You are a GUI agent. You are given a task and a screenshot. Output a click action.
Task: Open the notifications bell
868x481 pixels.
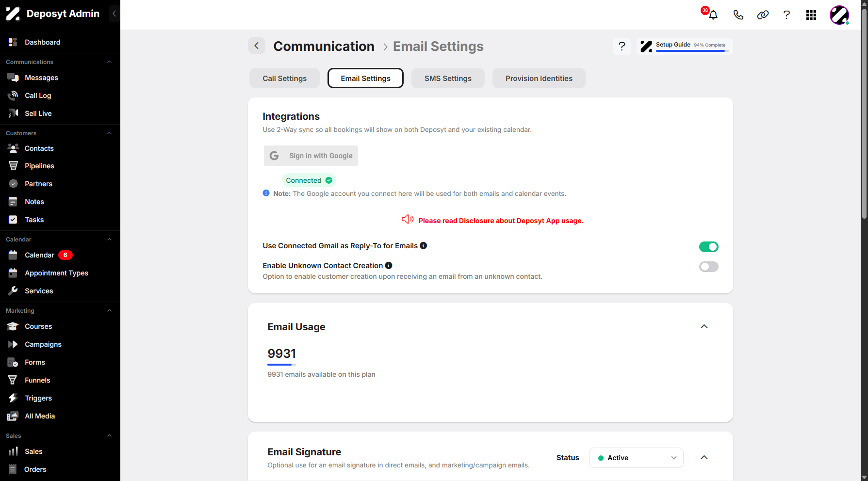tap(713, 15)
